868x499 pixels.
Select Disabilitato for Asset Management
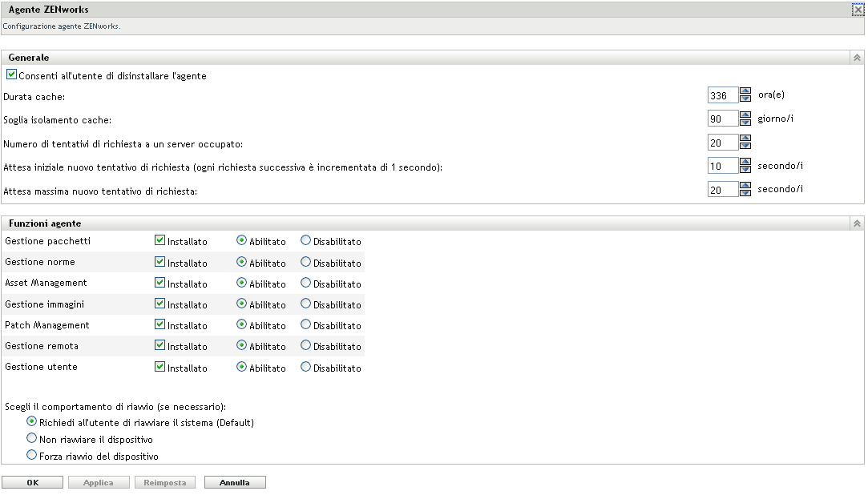[x=305, y=283]
